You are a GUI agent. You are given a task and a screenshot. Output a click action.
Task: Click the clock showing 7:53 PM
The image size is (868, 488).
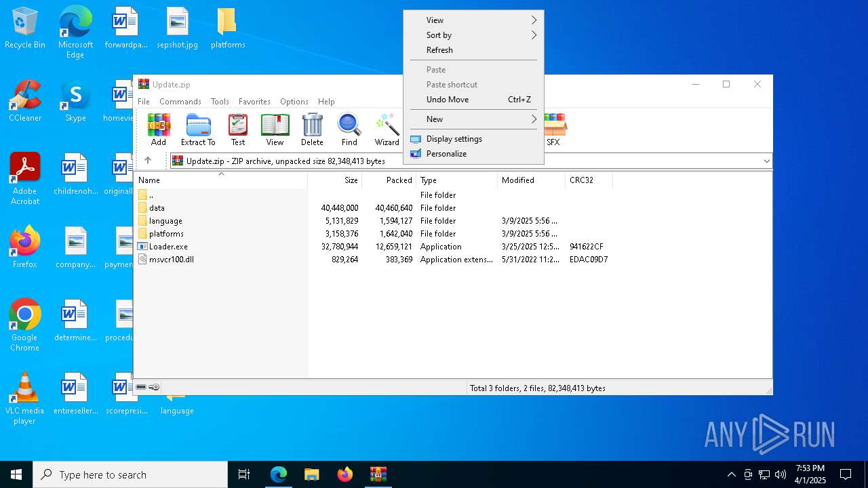(x=810, y=474)
